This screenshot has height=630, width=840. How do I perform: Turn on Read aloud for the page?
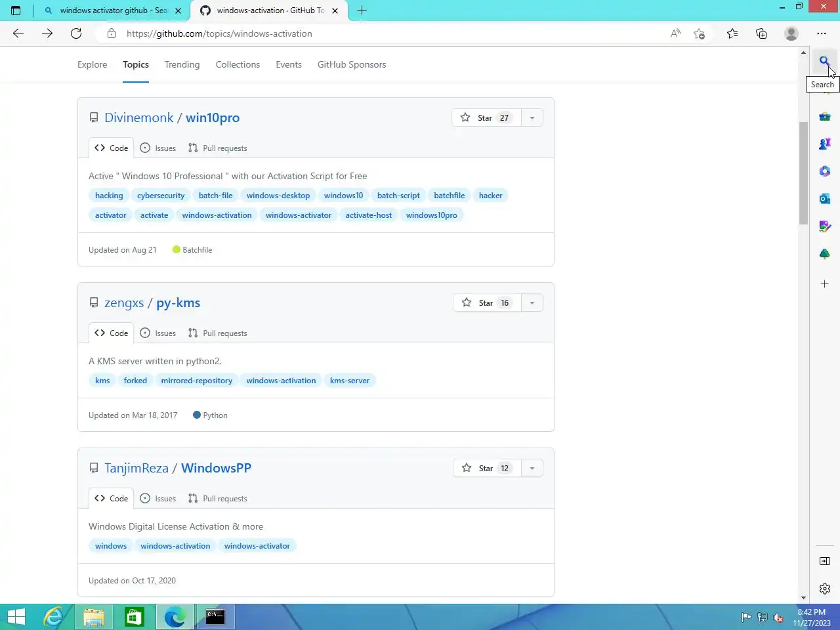pos(675,33)
